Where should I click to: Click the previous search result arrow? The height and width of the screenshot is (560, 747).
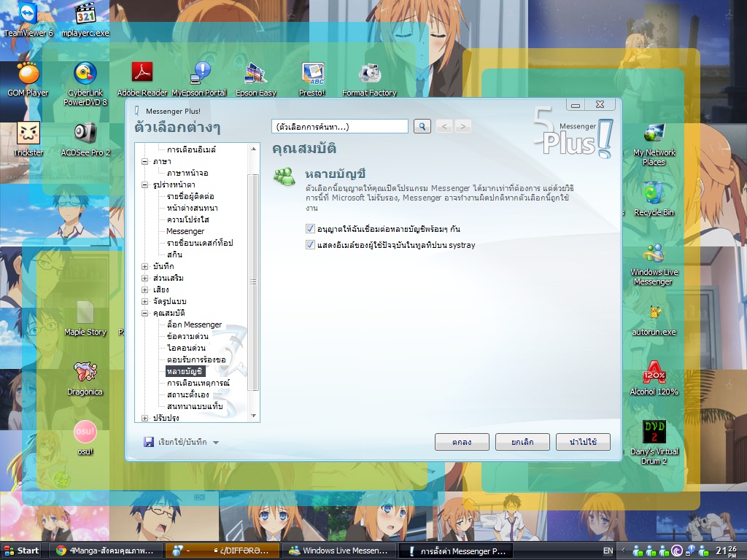(444, 126)
